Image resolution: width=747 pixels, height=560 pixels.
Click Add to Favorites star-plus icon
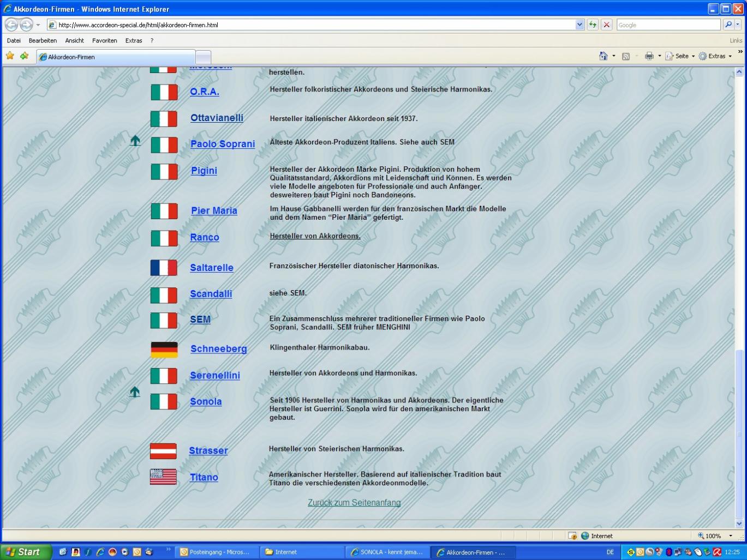coord(24,56)
